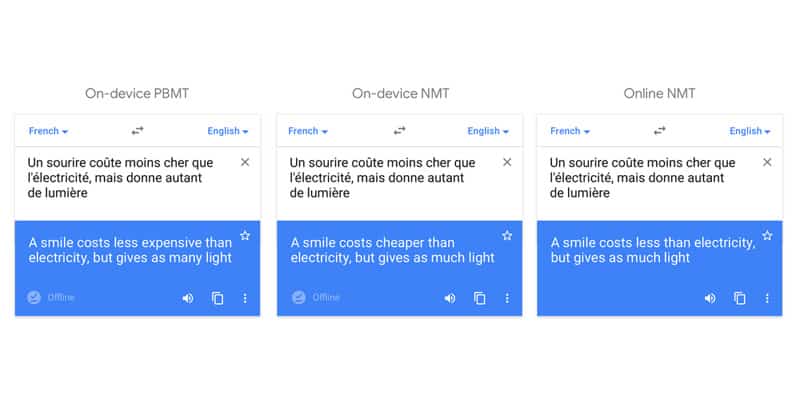This screenshot has height=400, width=800.
Task: Open French source dropdown in On-device PBMT
Action: click(x=48, y=131)
